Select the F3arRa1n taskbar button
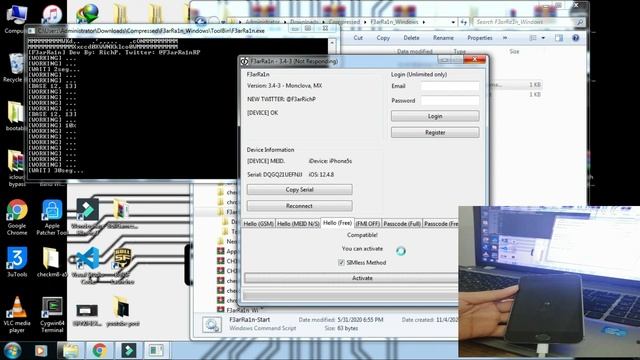This screenshot has height=360, width=640. tap(156, 351)
